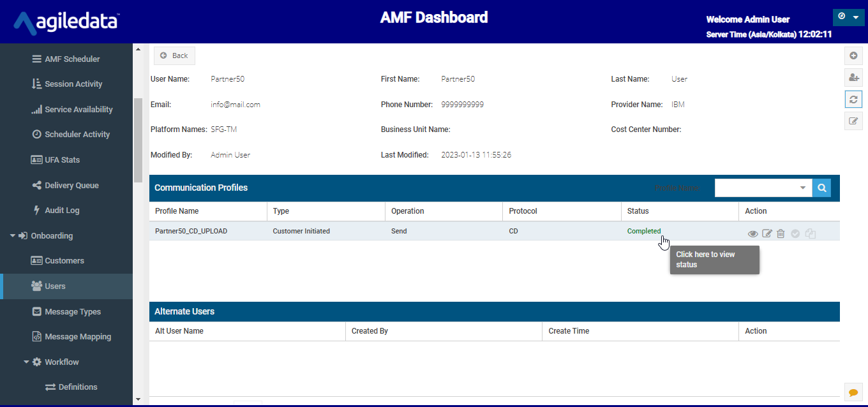
Task: View Partner50_CD_UPLOAD profile with eye icon
Action: point(753,234)
